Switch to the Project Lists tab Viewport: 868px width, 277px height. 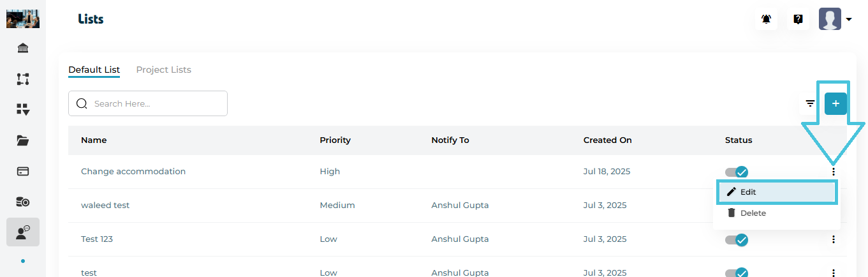163,70
